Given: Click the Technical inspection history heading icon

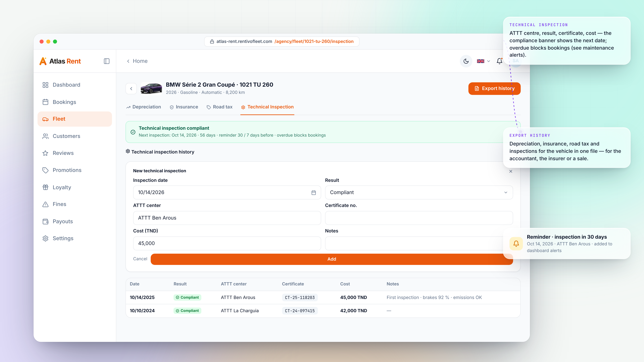Looking at the screenshot, I should [128, 151].
